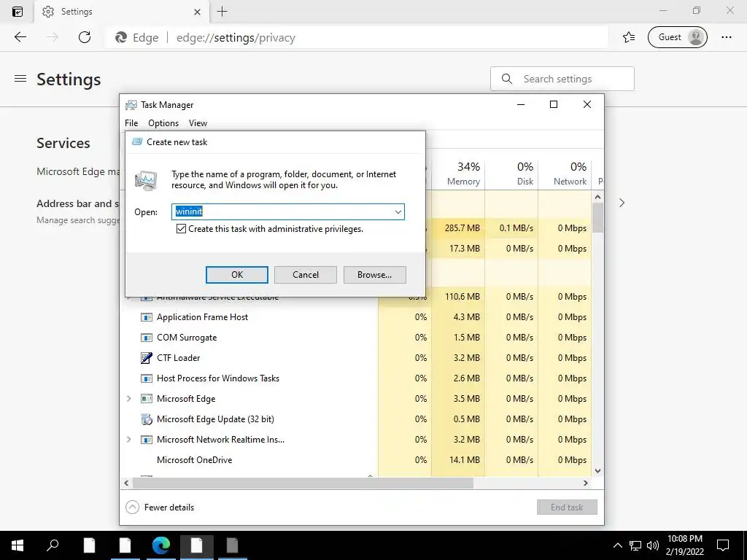747x560 pixels.
Task: Click the Task Manager horizontal scrollbar thumb
Action: click(x=303, y=483)
